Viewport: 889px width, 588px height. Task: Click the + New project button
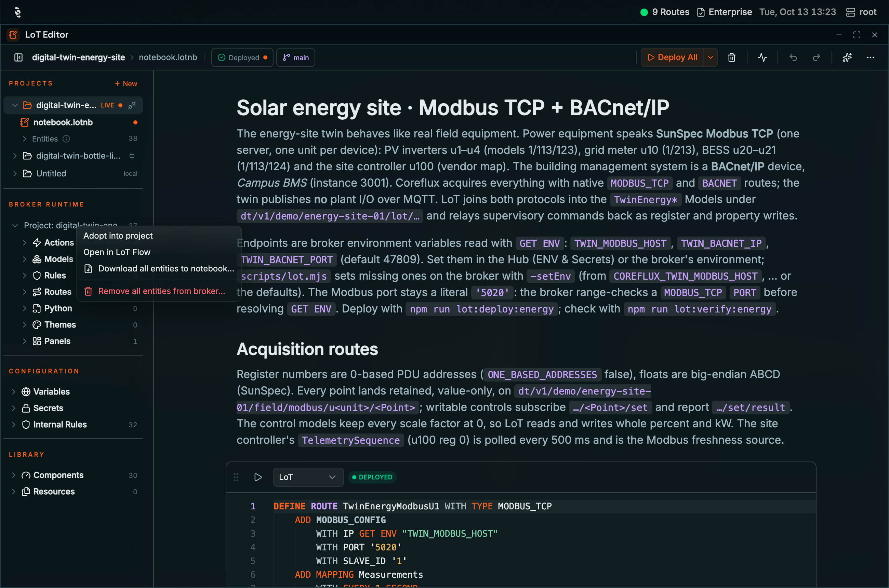[126, 84]
